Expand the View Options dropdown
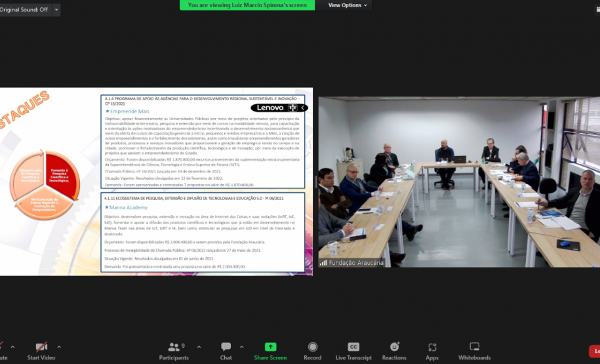 [x=348, y=5]
